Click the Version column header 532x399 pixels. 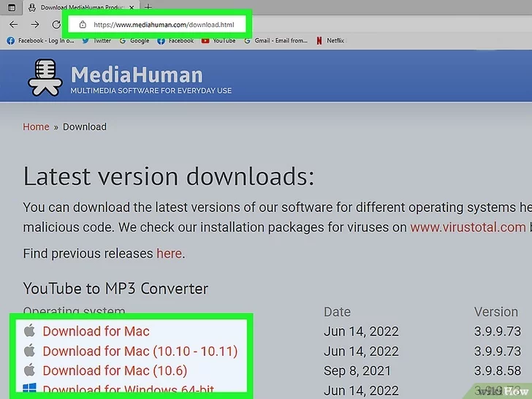click(496, 312)
